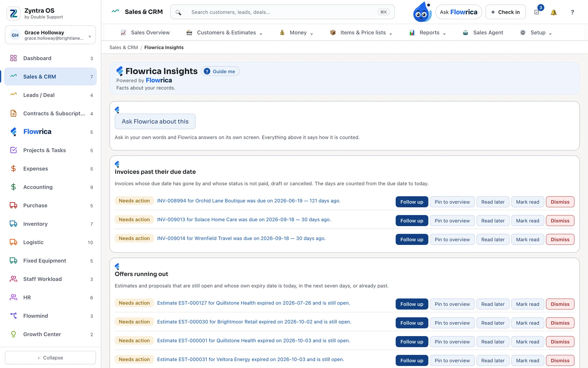Click the Flowrica logo icon in sidebar
Viewport: 588px width, 368px height.
(x=14, y=132)
